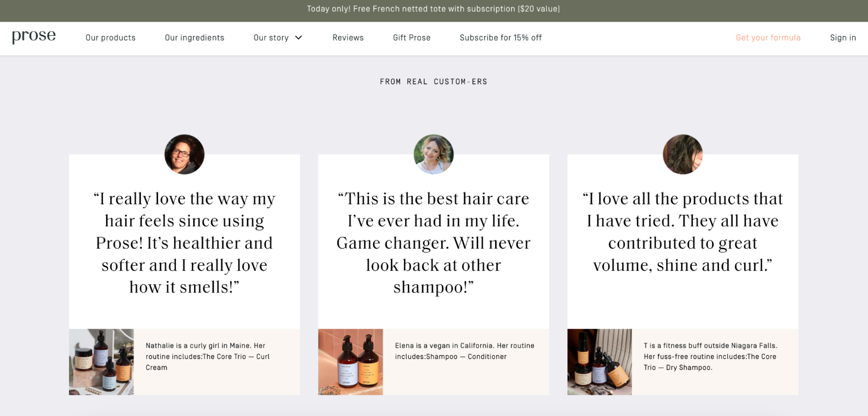Expand the Our story chevron arrow
This screenshot has height=416, width=868.
coord(298,38)
